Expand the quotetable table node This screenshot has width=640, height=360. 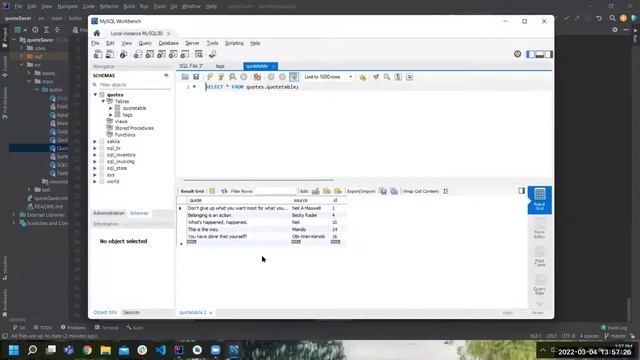pyautogui.click(x=111, y=108)
